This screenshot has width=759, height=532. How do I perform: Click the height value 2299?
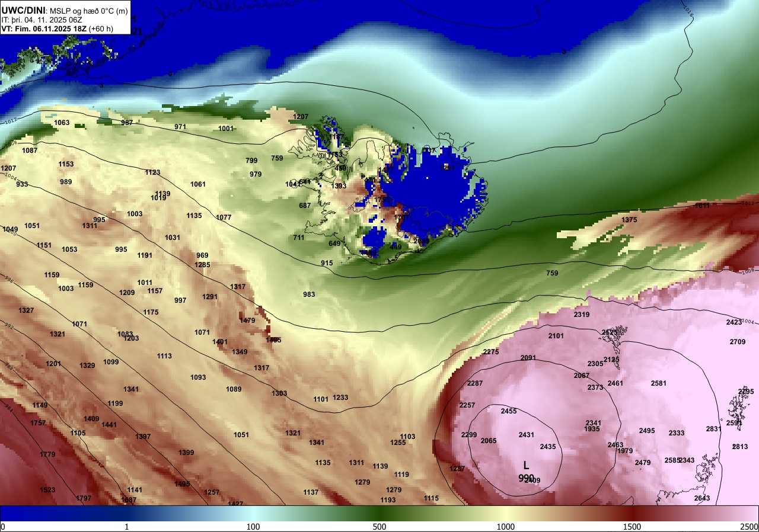point(469,435)
